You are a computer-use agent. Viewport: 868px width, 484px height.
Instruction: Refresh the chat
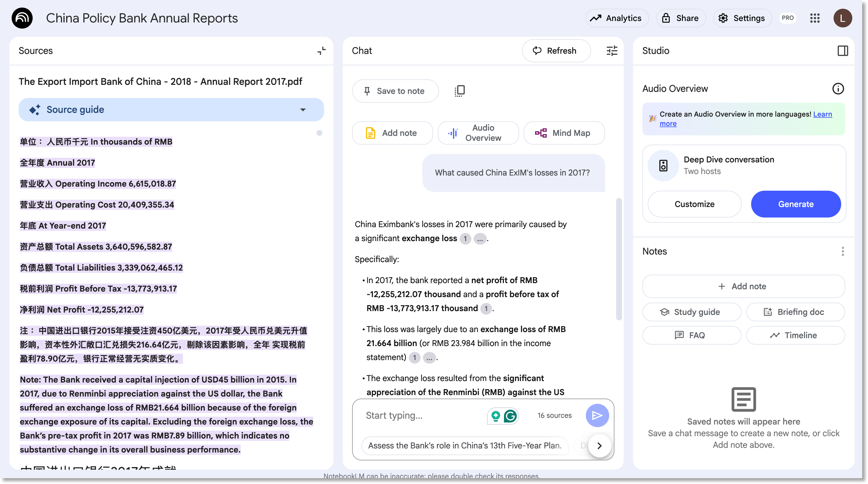pyautogui.click(x=556, y=50)
